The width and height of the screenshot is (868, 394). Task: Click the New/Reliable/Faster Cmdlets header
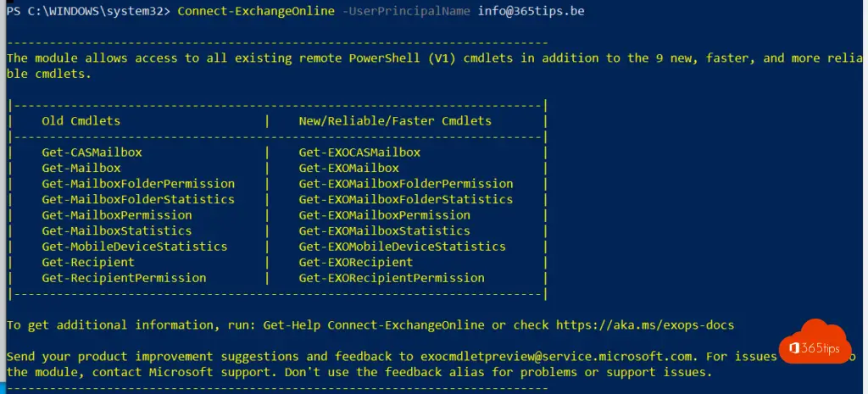pyautogui.click(x=395, y=120)
